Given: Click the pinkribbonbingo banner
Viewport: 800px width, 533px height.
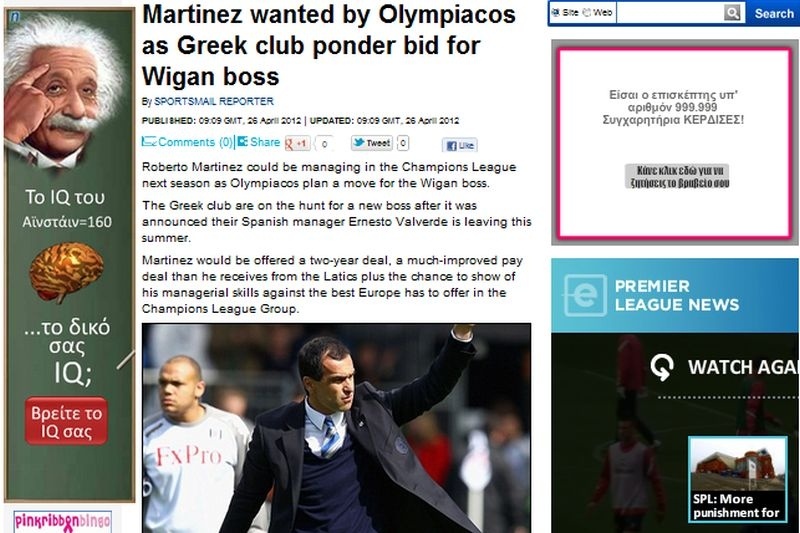Looking at the screenshot, I should tap(62, 521).
